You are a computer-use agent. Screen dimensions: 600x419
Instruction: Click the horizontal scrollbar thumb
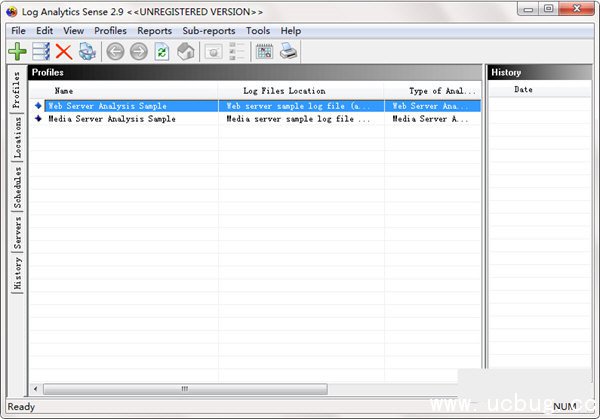point(185,389)
